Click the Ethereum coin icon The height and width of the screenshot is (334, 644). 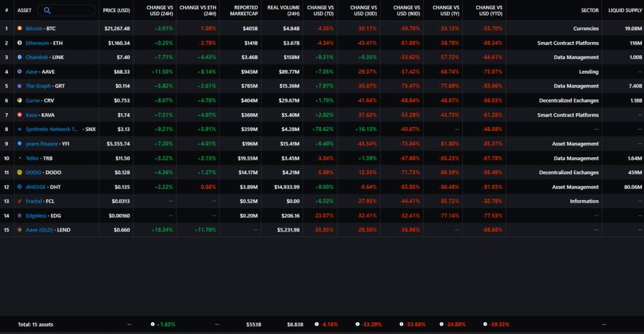(19, 43)
